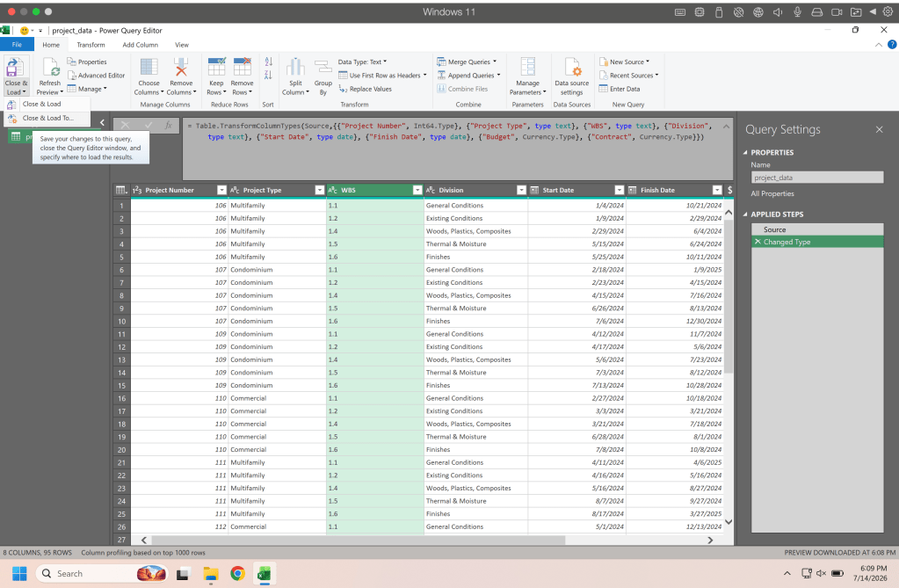
Task: Open the Start Date column filter dropdown
Action: (620, 190)
